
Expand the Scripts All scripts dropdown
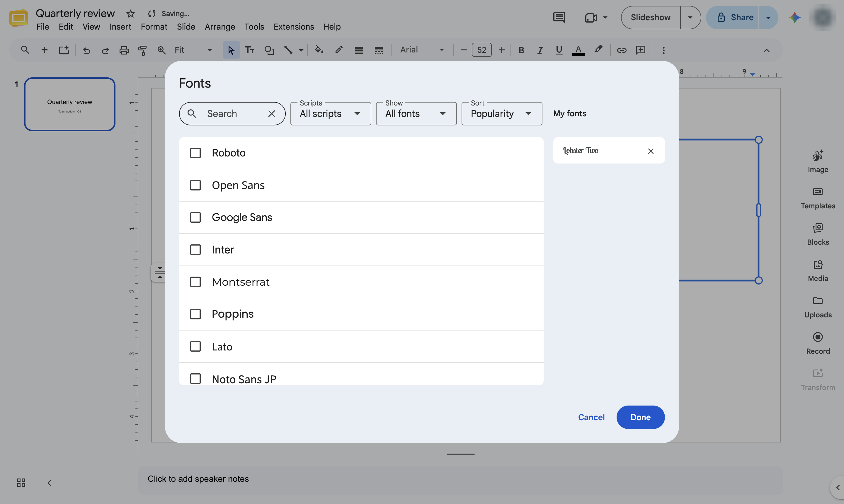point(331,113)
